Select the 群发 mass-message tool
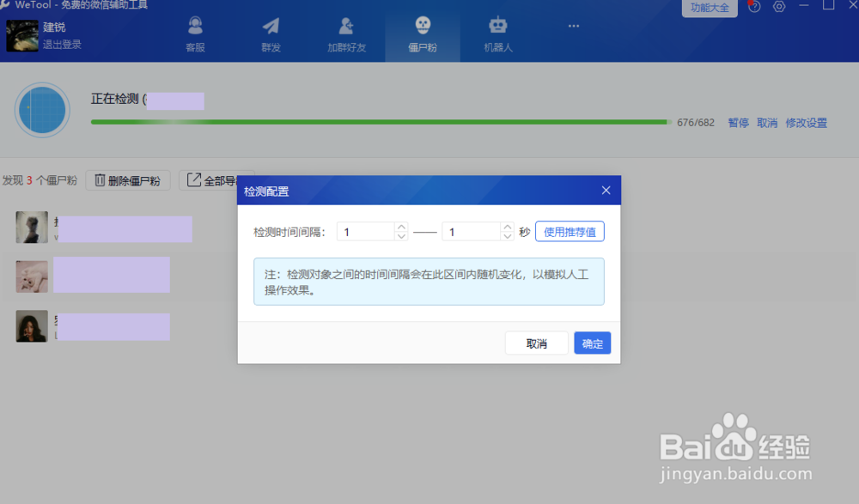 271,33
